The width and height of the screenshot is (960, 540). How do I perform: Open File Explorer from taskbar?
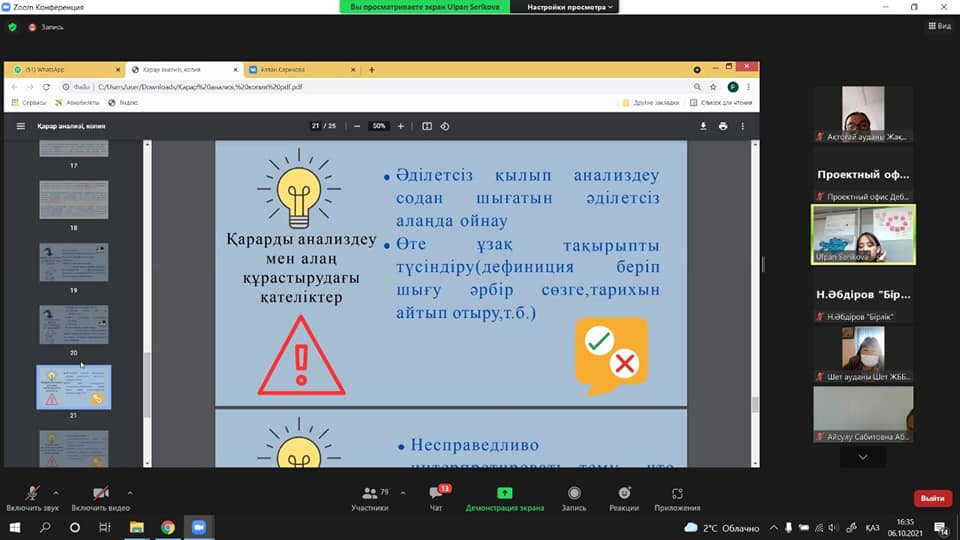point(136,527)
